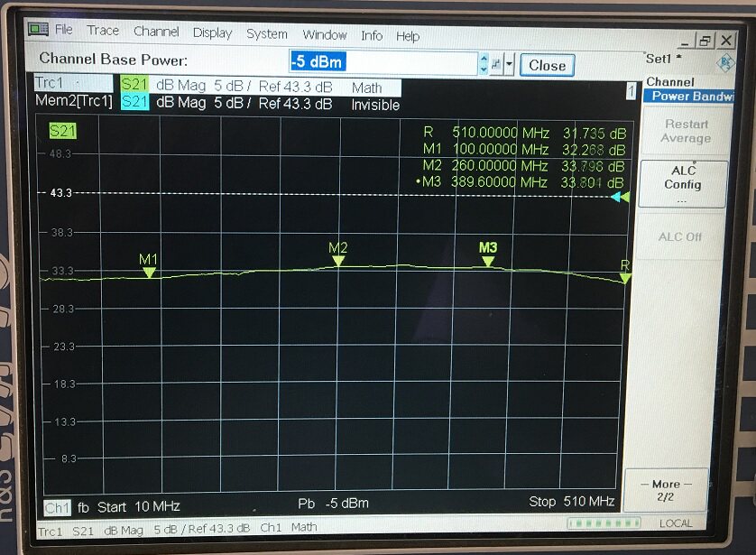Open the Channel menu
Image resolution: width=756 pixels, height=555 pixels.
(156, 32)
